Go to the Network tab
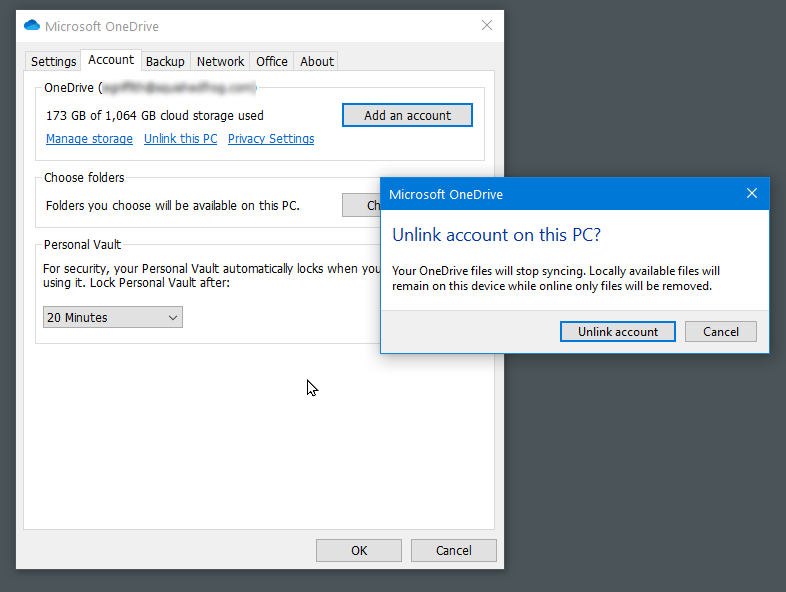The width and height of the screenshot is (786, 592). coord(220,61)
